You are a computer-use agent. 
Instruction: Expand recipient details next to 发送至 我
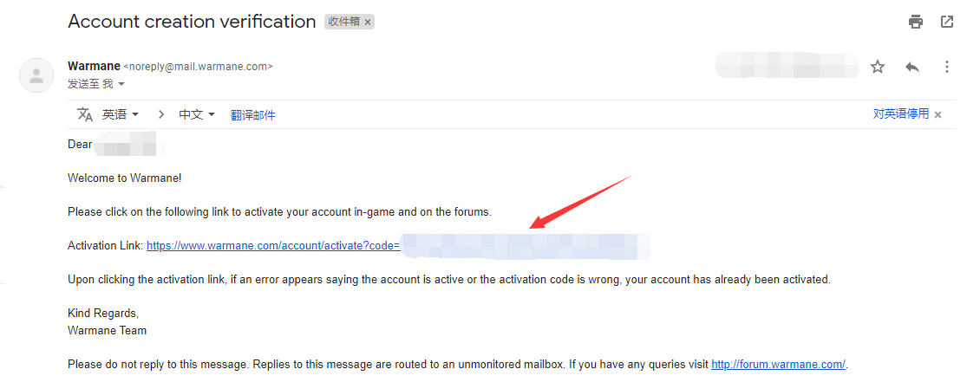coord(121,84)
